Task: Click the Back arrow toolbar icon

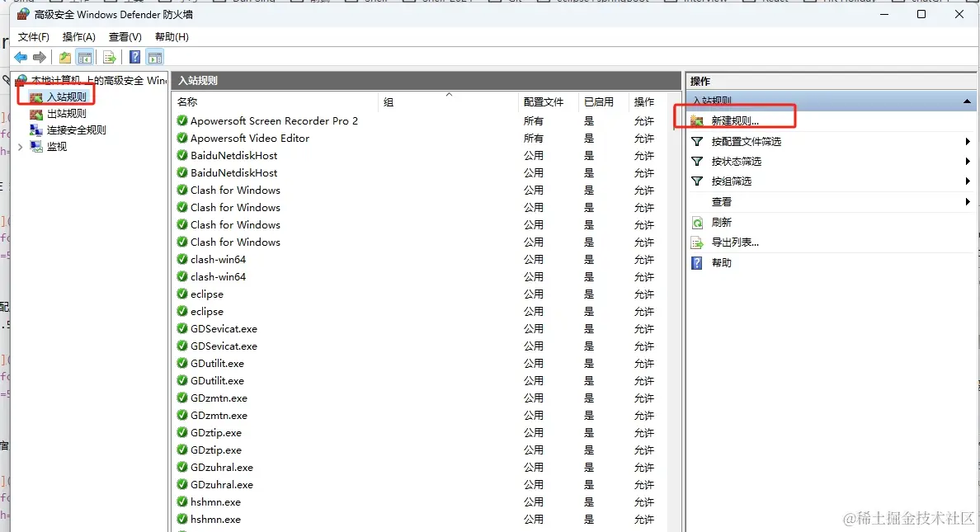Action: 21,58
